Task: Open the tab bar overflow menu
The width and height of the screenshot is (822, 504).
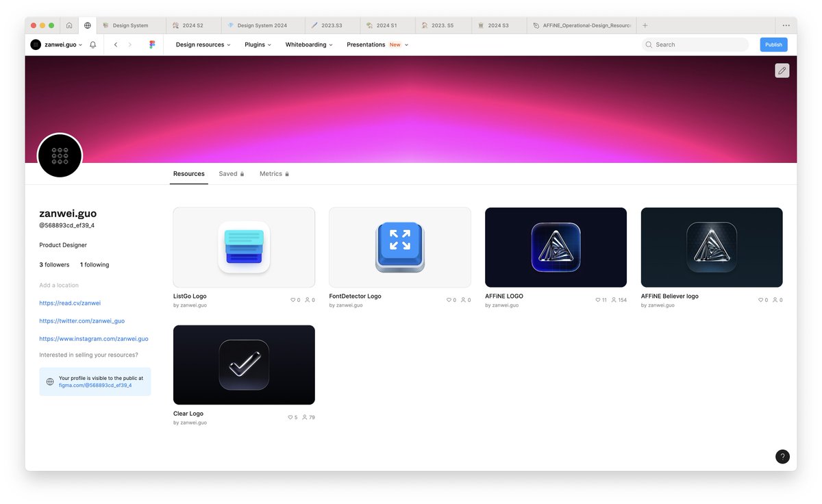Action: pyautogui.click(x=786, y=25)
